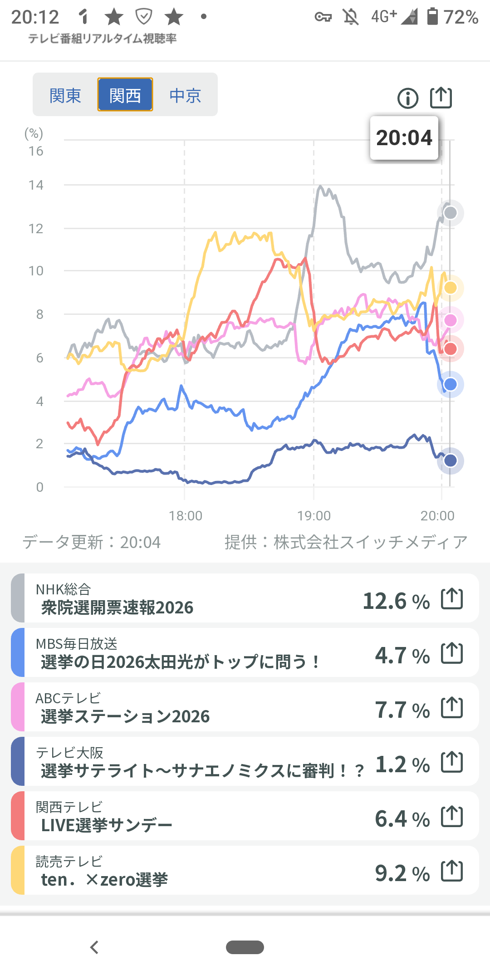The image size is (490, 980).
Task: Share MBS毎日放送 rating row
Action: (x=452, y=653)
